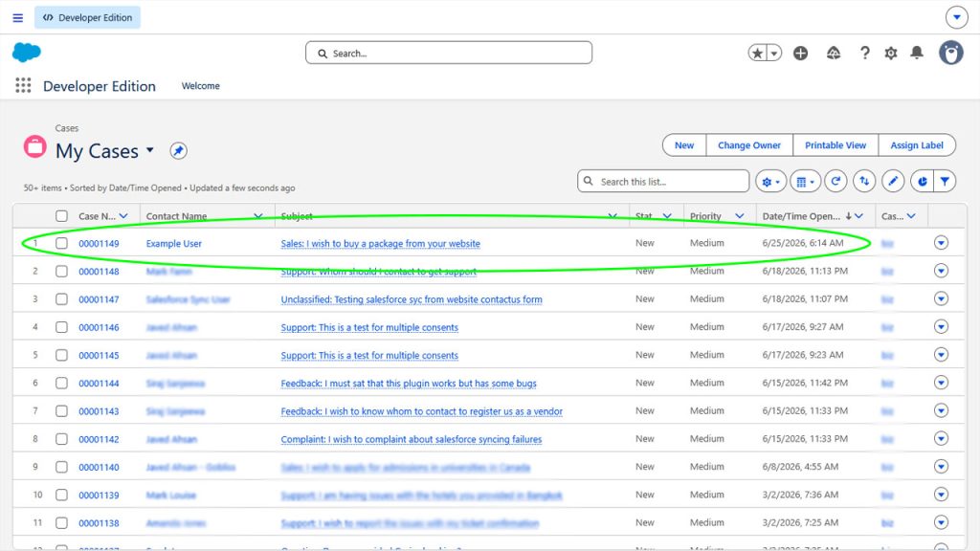
Task: Open row actions for case 00001142
Action: 941,438
